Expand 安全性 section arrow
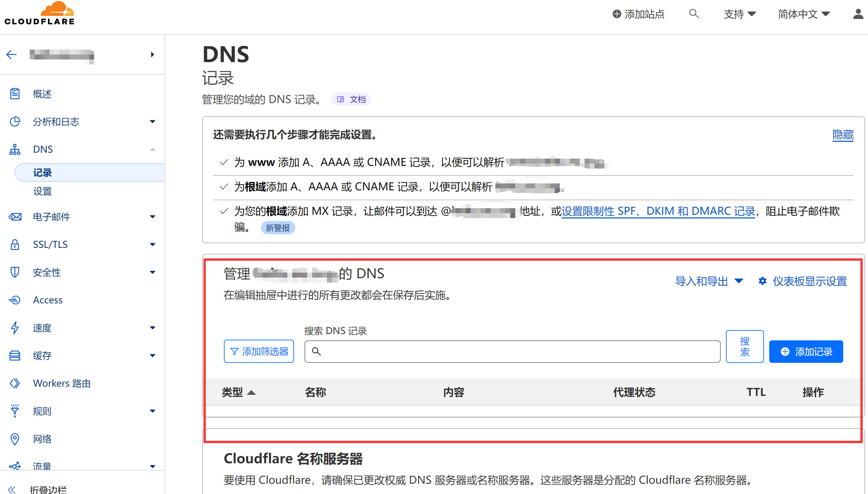Viewport: 868px width, 494px height. 153,272
